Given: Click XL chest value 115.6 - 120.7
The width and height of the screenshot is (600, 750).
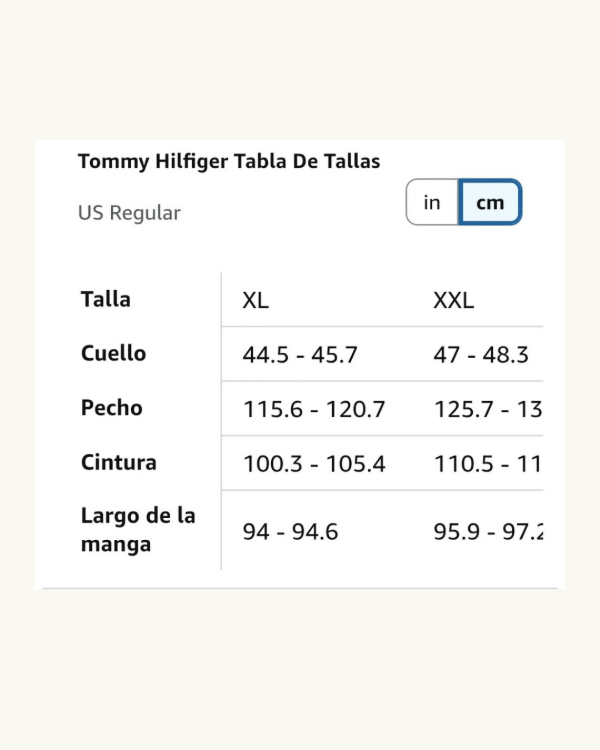Looking at the screenshot, I should coord(314,409).
